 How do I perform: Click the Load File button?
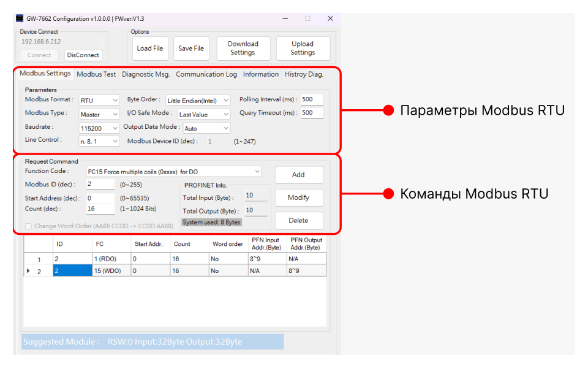point(150,48)
